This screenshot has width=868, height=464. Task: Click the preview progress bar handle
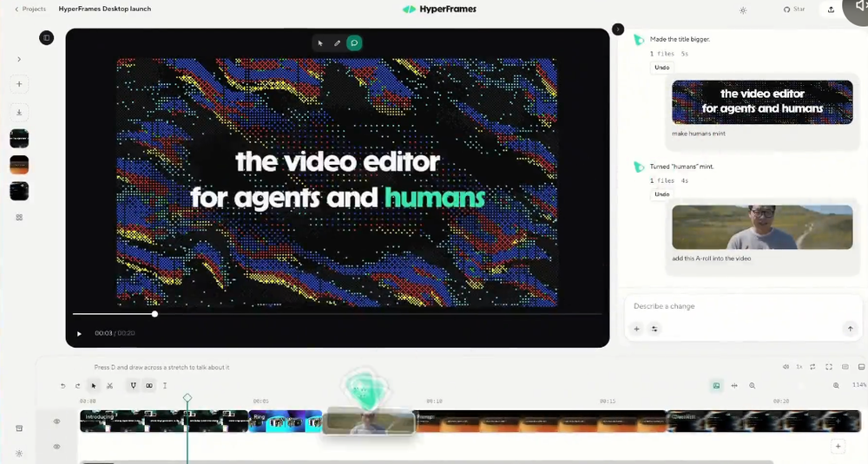[x=155, y=314]
